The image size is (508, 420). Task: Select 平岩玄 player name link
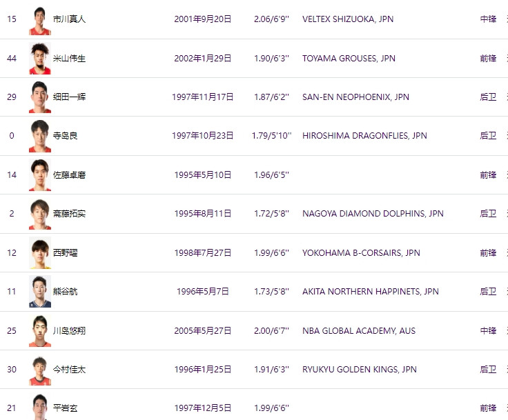(x=65, y=408)
